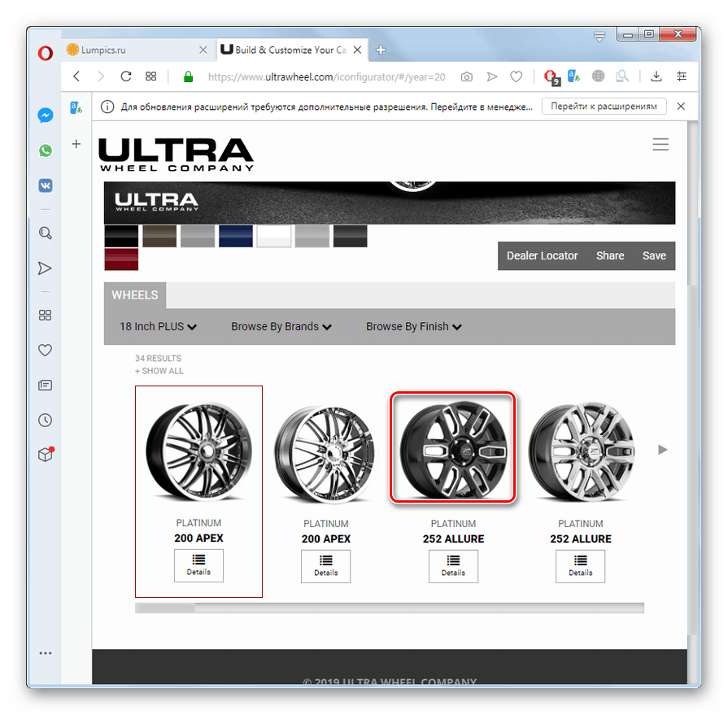Open Easy Setup via the sliders icon

681,76
